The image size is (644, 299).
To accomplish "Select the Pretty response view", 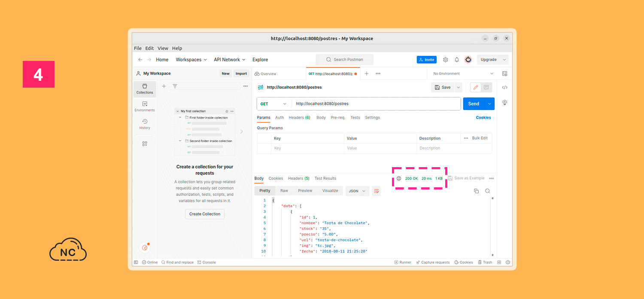I will pyautogui.click(x=265, y=191).
